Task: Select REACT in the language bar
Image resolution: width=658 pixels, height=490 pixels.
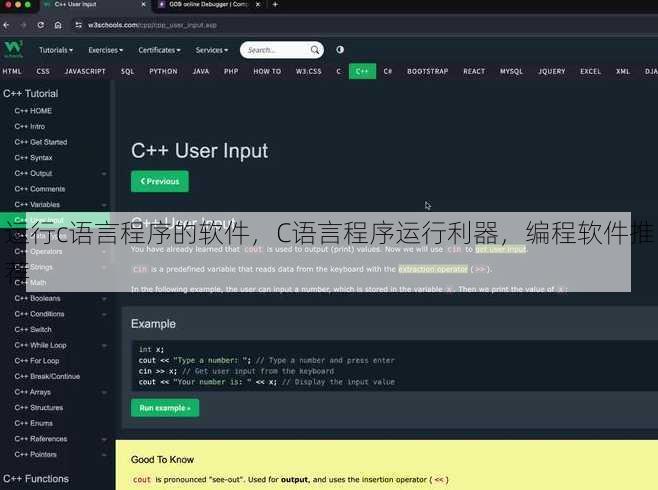Action: point(474,71)
